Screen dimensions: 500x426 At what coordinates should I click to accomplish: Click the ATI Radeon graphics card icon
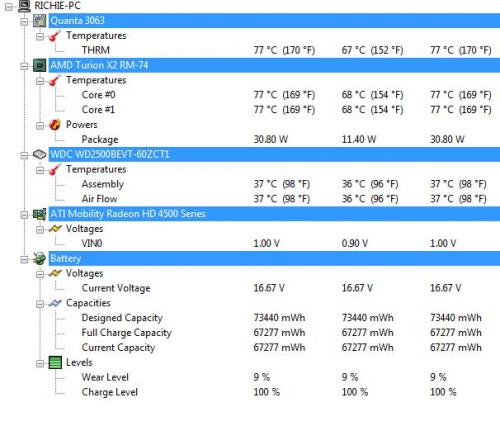coord(40,214)
